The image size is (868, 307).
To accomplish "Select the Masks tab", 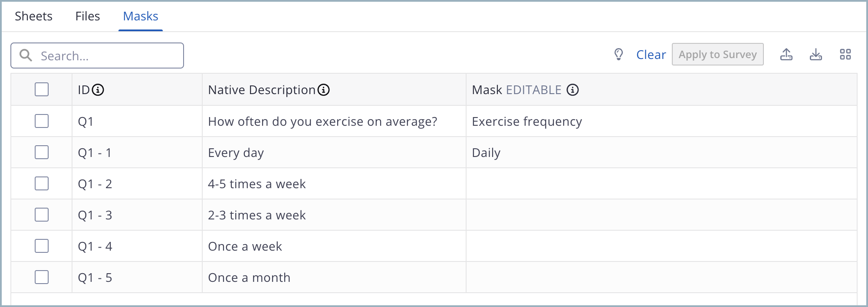I will pos(141,16).
